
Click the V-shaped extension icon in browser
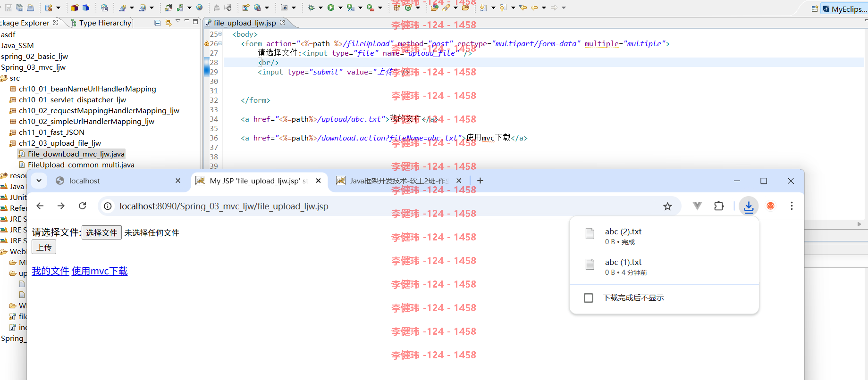697,206
